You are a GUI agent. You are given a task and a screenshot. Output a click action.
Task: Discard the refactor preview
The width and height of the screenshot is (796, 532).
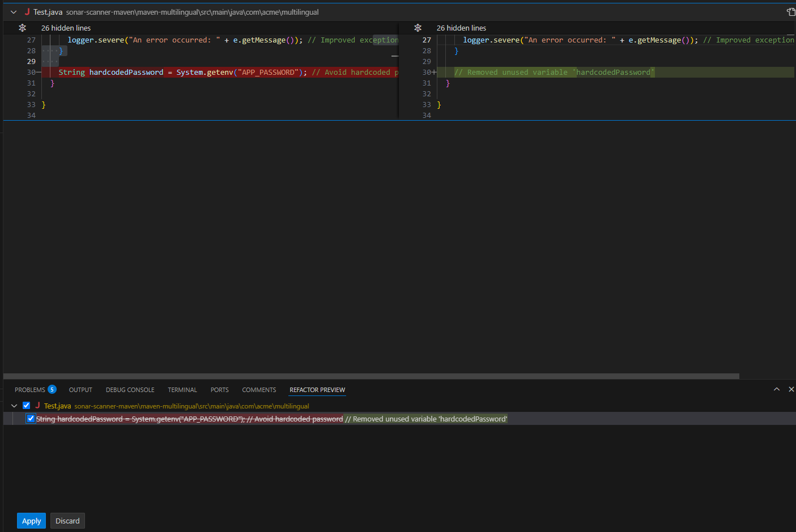[67, 521]
